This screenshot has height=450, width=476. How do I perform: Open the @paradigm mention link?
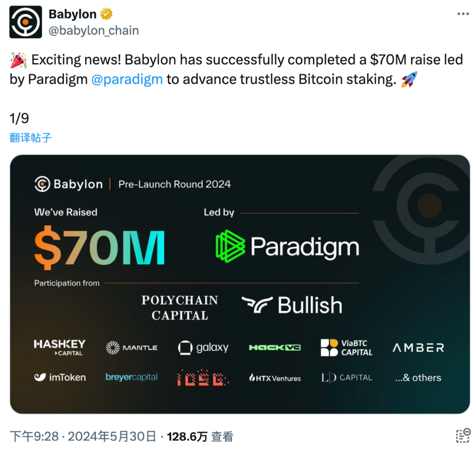click(x=127, y=79)
